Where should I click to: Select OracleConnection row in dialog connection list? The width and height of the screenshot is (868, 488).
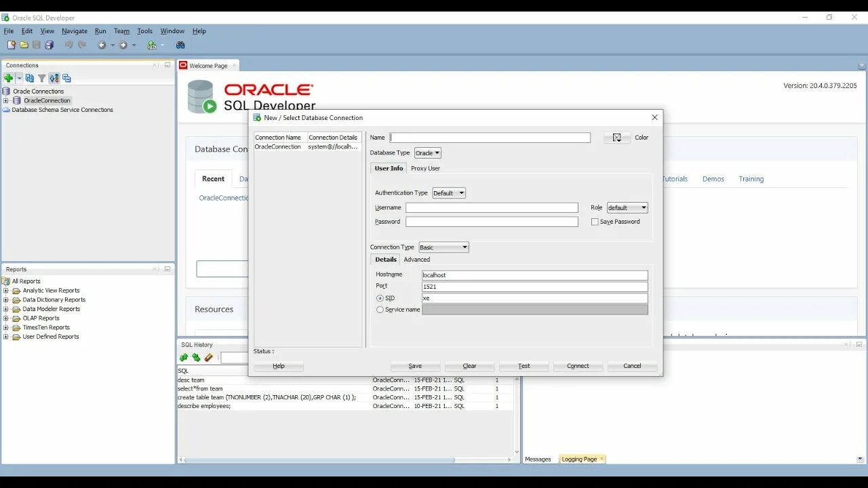308,147
